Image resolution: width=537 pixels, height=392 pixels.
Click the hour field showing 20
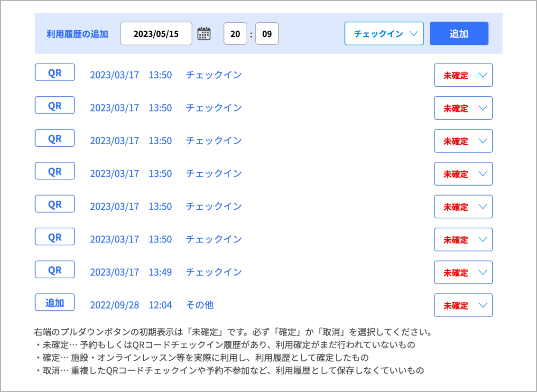(235, 34)
